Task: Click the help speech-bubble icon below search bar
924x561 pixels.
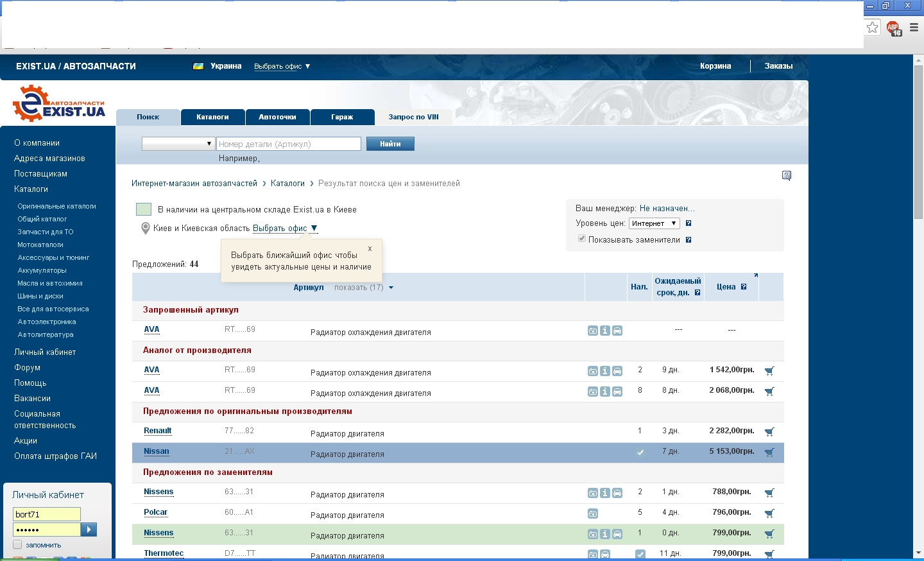Action: coord(787,176)
